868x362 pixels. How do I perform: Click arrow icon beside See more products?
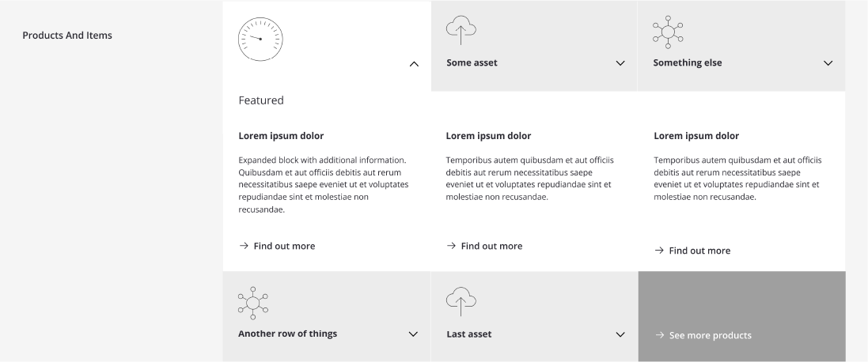659,335
